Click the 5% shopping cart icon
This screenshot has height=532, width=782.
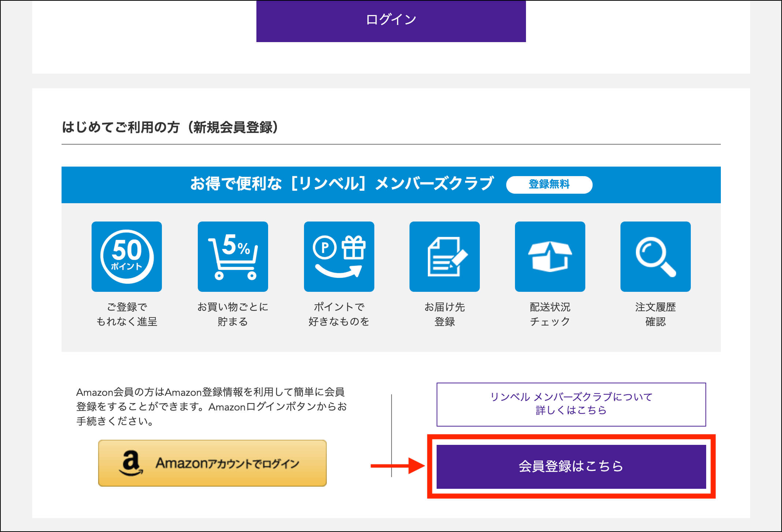tap(233, 257)
